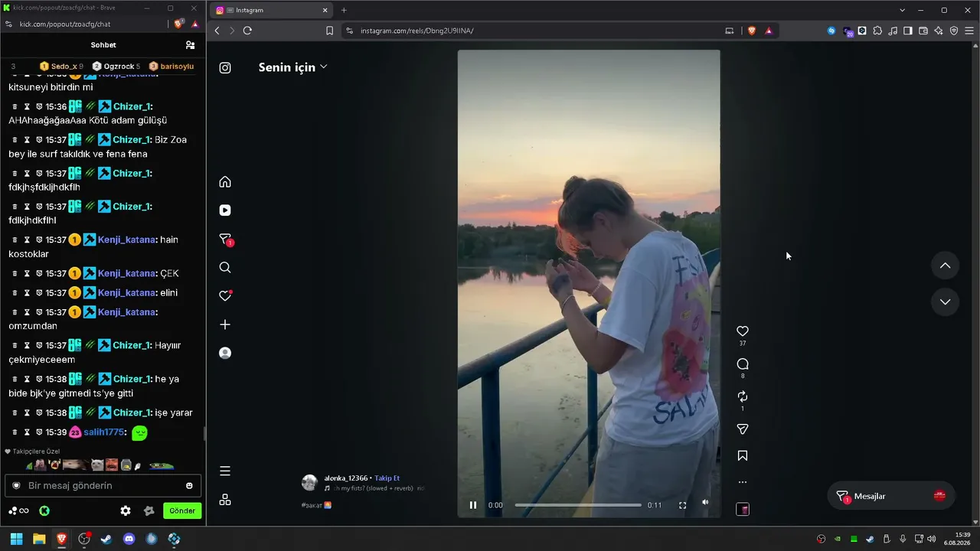Viewport: 980px width, 551px height.
Task: Reload the Instagram page
Action: pos(247,31)
